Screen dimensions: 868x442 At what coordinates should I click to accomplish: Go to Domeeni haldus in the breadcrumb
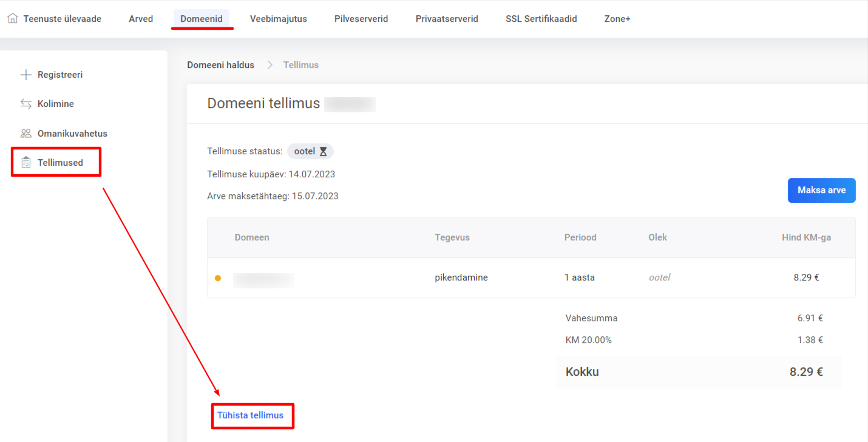[x=220, y=65]
